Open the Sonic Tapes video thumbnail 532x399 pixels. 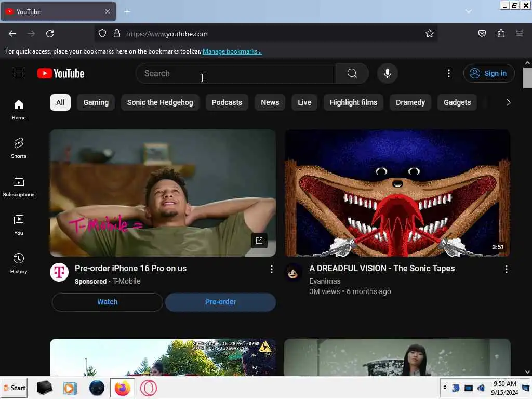397,193
